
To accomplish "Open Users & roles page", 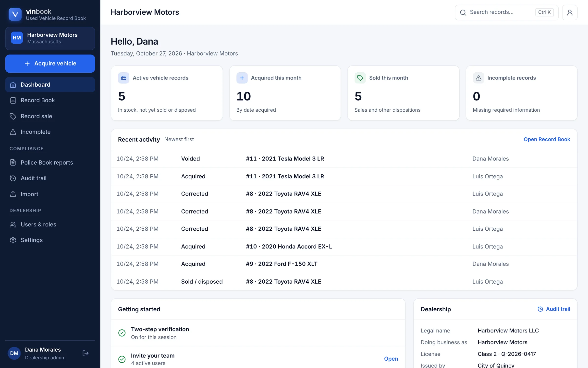I will pyautogui.click(x=50, y=224).
